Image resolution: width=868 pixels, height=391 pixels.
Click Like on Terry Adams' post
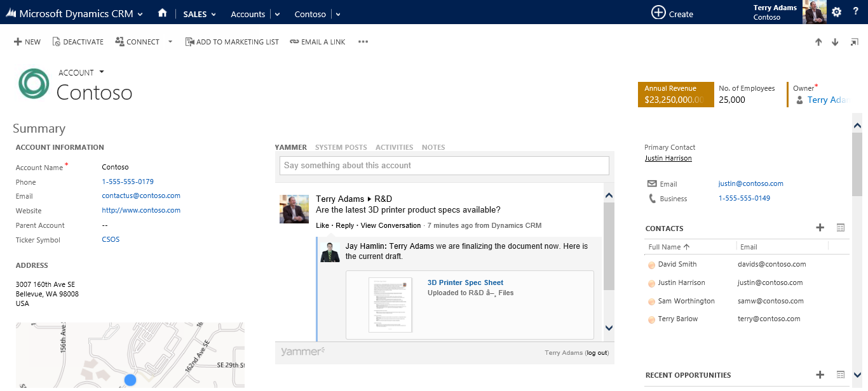[x=323, y=225]
